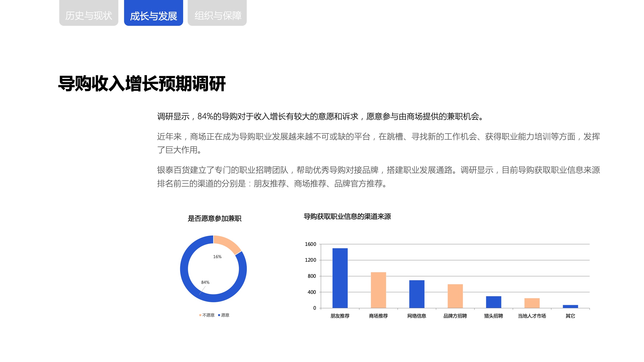Select the 网络信息 bar
This screenshot has height=362, width=644.
pyautogui.click(x=417, y=294)
